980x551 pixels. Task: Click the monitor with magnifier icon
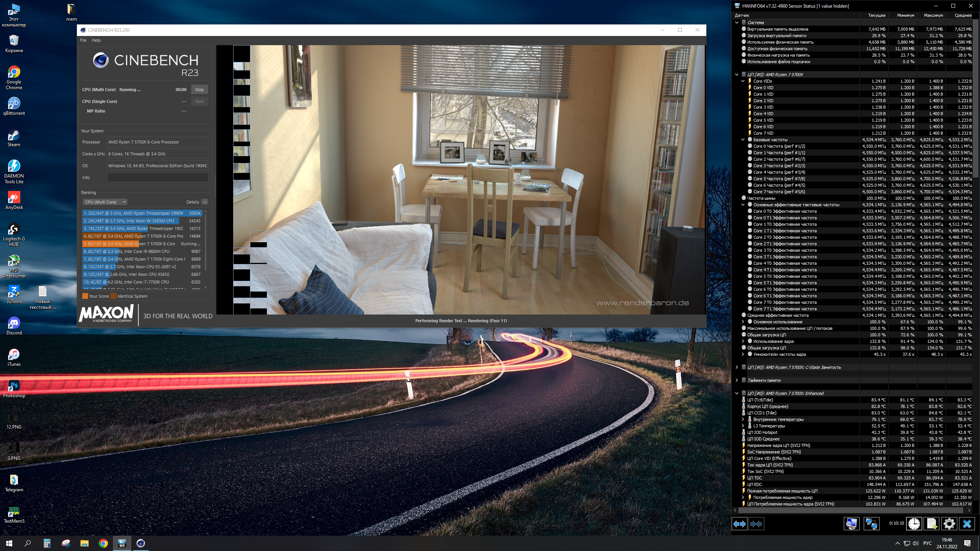[851, 524]
